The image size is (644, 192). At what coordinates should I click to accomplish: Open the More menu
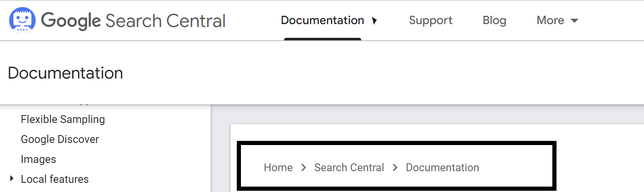pos(557,20)
